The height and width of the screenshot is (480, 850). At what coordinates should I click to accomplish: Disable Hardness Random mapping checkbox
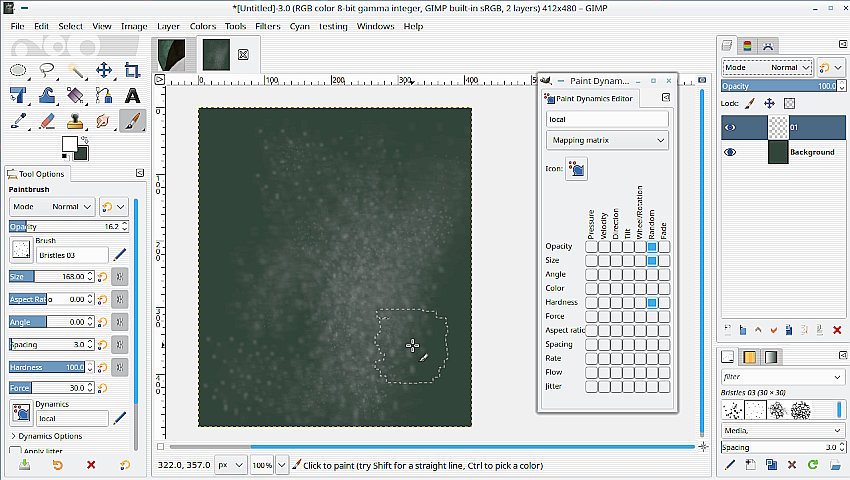point(651,303)
